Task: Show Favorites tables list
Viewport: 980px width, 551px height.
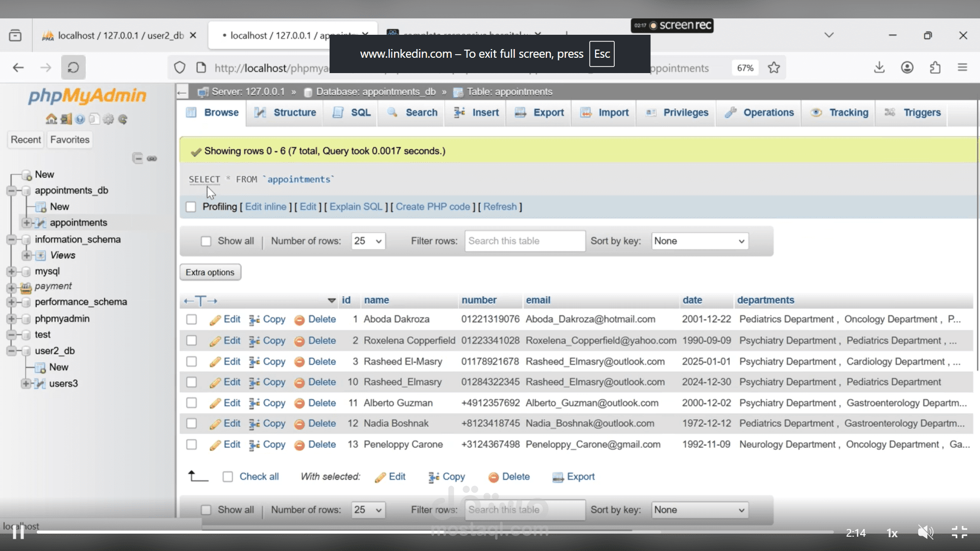Action: click(x=69, y=140)
